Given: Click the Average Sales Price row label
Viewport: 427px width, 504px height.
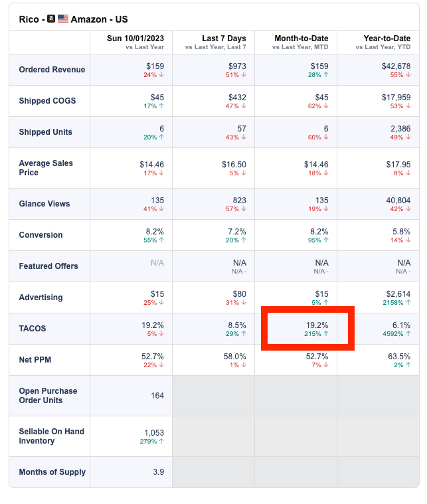Looking at the screenshot, I should click(x=46, y=168).
